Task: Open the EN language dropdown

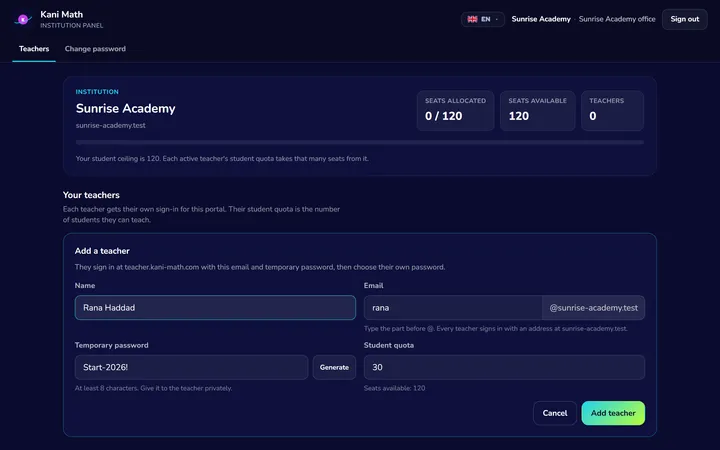Action: pos(483,19)
